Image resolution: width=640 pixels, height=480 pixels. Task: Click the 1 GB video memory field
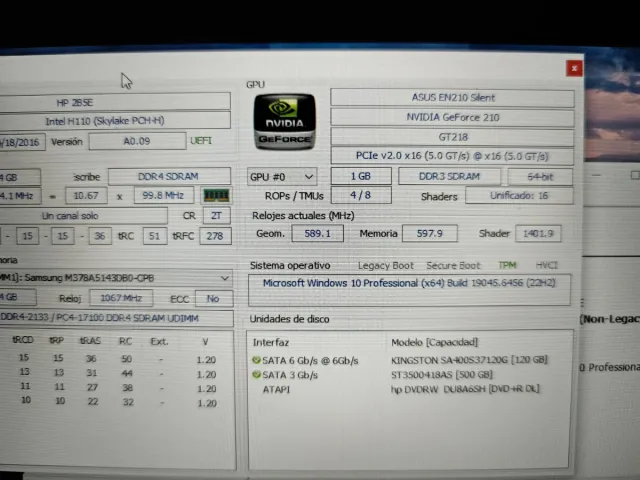click(361, 176)
